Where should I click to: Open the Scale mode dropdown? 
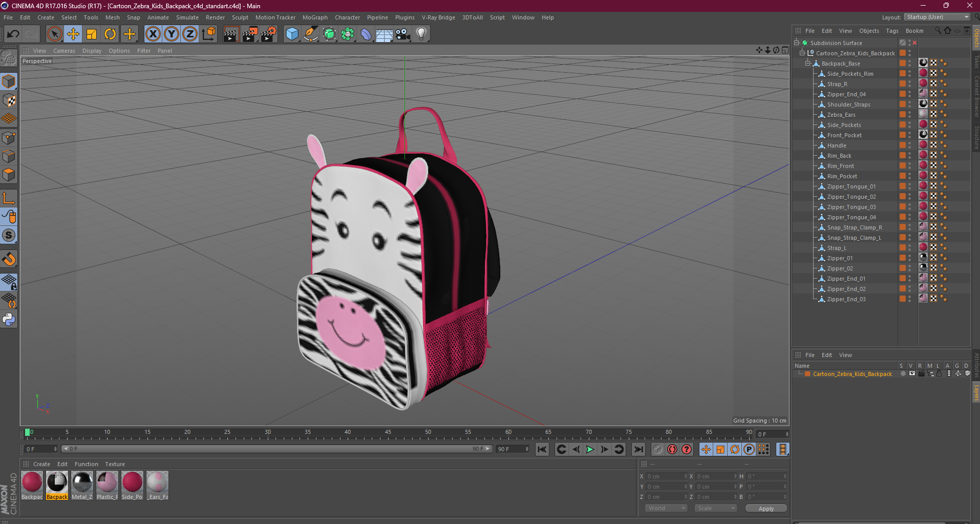716,508
